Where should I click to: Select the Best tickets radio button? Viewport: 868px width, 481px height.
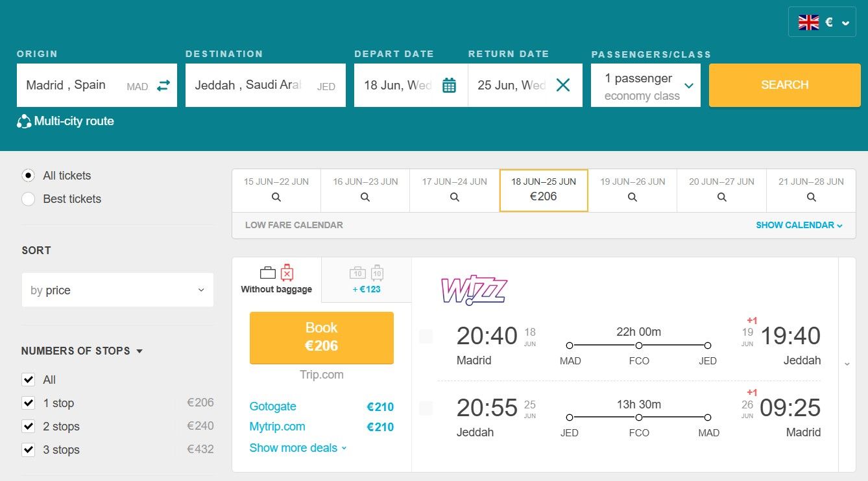coord(28,199)
